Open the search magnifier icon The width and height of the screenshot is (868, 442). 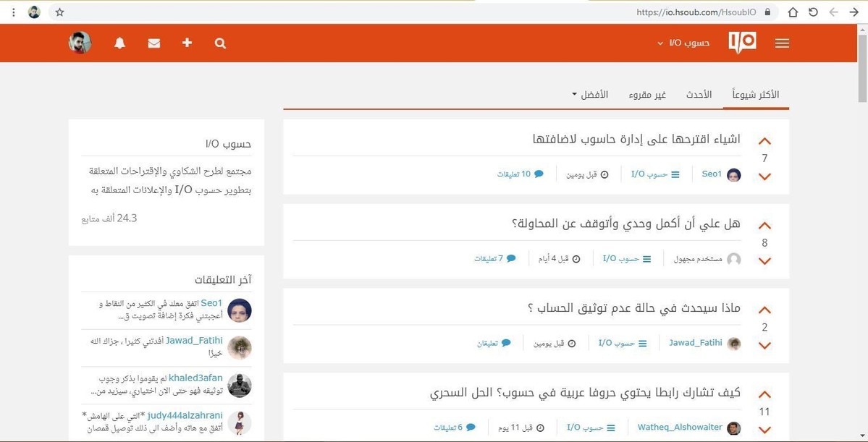coord(220,43)
